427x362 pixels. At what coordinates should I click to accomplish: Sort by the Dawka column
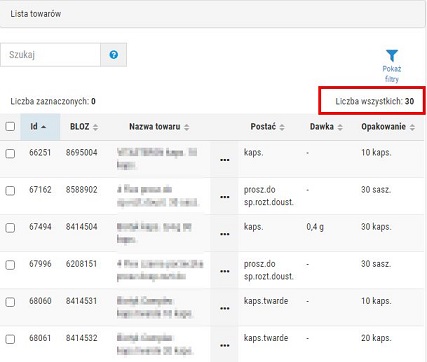click(x=326, y=127)
